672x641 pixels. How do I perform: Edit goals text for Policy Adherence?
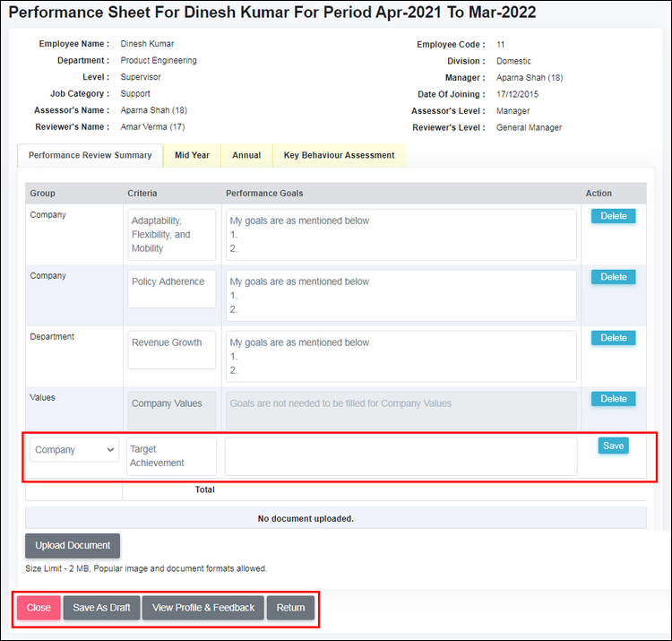(x=401, y=295)
